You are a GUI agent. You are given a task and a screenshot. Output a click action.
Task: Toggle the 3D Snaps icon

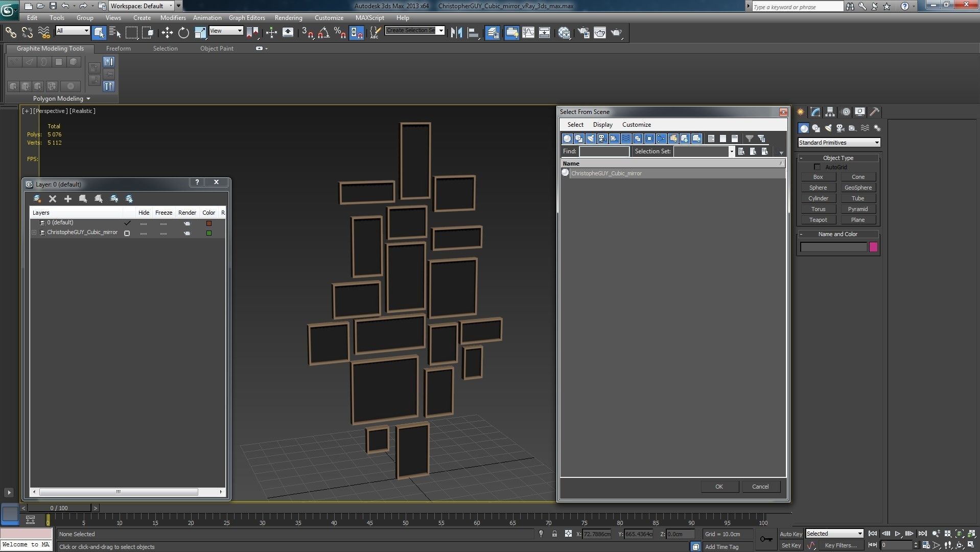click(x=307, y=33)
